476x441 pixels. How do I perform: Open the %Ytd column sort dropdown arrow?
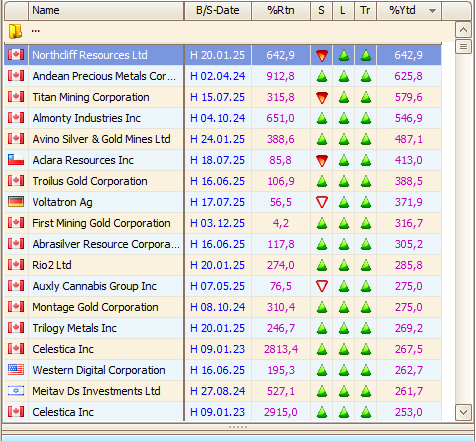(x=432, y=11)
